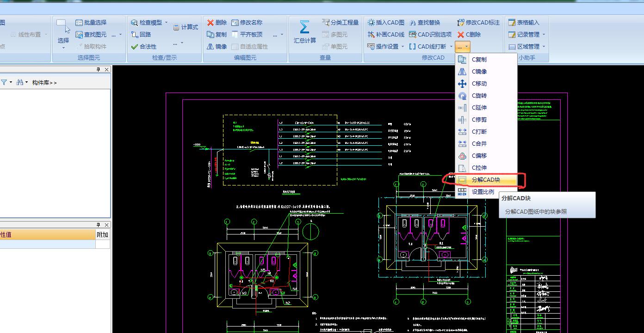Open 计算式 calculator tool
The image size is (644, 333).
click(x=186, y=27)
